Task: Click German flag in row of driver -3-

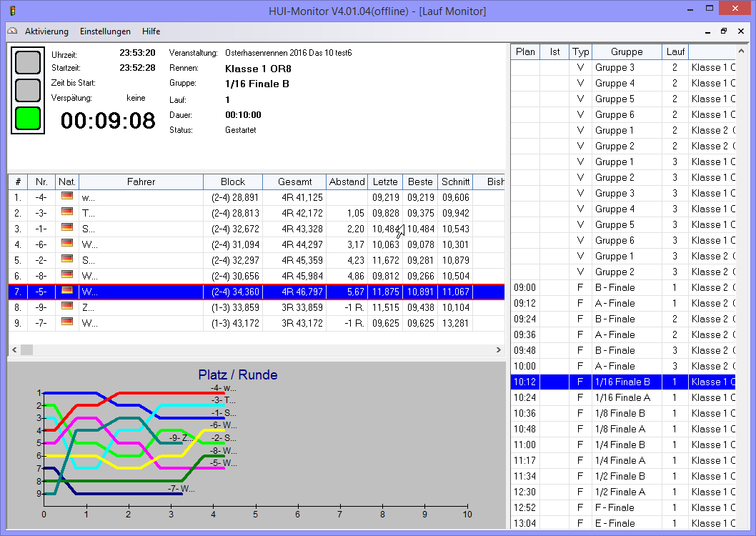Action: (67, 211)
